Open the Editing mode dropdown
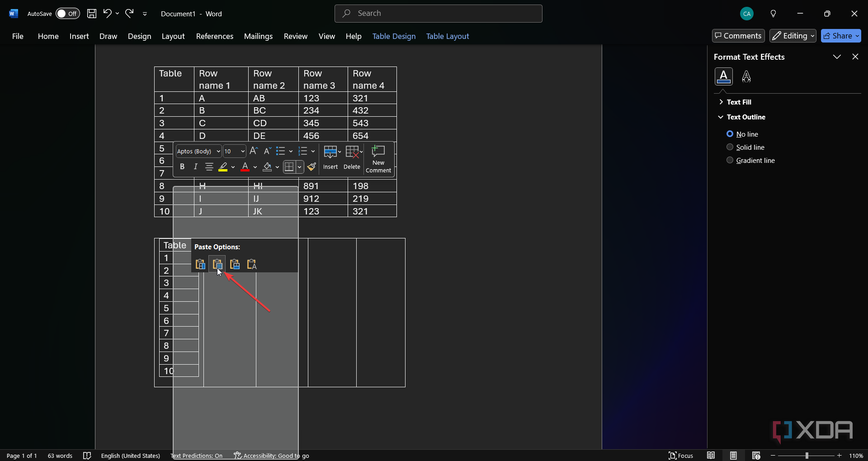 (x=793, y=36)
